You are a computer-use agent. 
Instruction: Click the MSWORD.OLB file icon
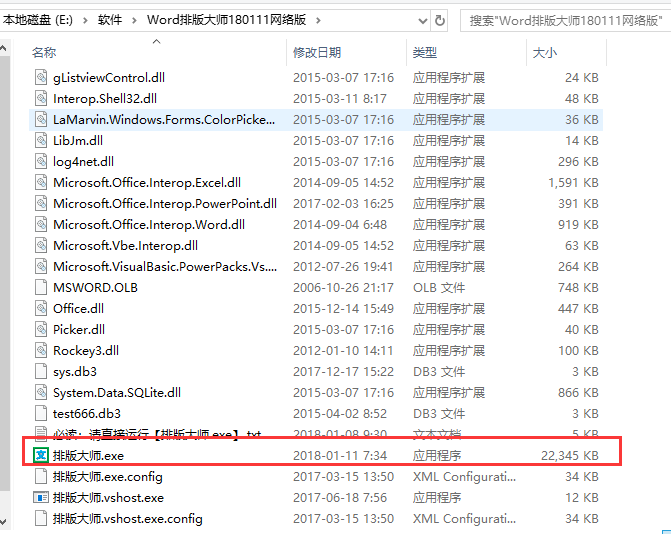[41, 287]
